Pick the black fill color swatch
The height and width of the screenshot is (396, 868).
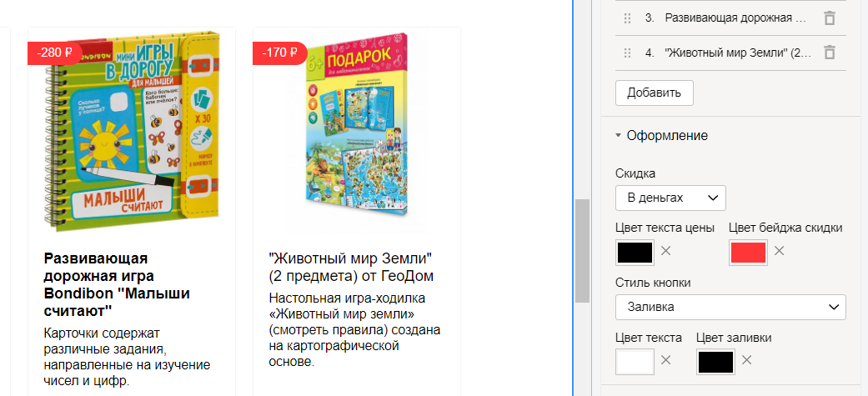click(715, 362)
